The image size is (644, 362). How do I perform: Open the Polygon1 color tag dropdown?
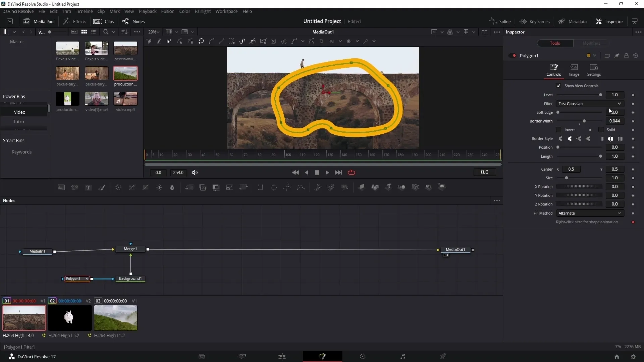tap(595, 56)
